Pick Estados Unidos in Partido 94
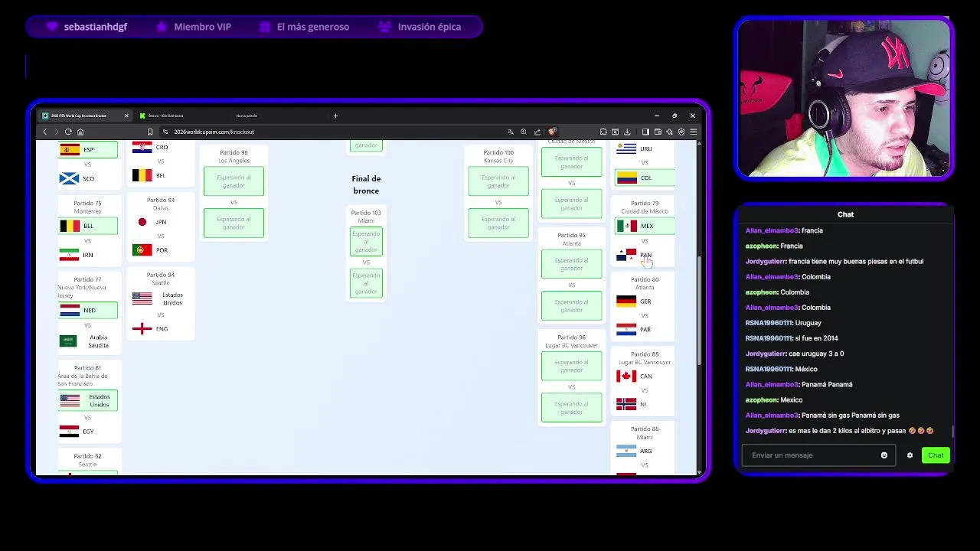The width and height of the screenshot is (980, 551). [x=160, y=298]
